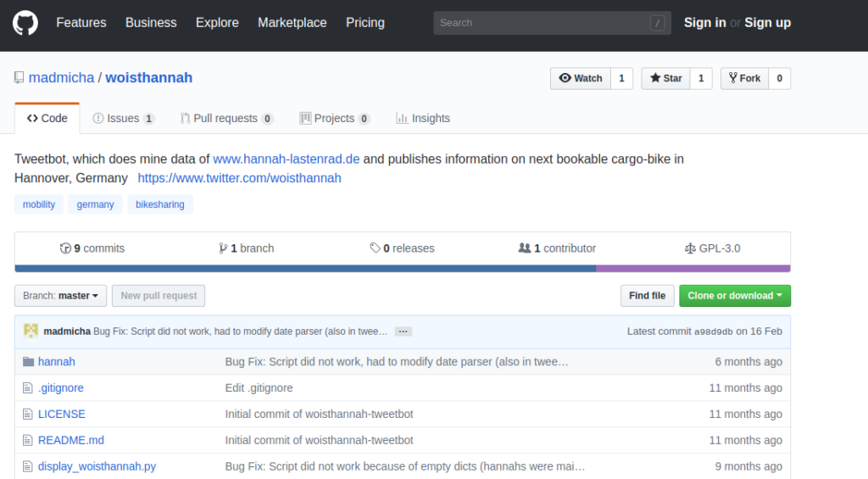Click the Sign in link
Image resolution: width=868 pixels, height=479 pixels.
[x=704, y=23]
